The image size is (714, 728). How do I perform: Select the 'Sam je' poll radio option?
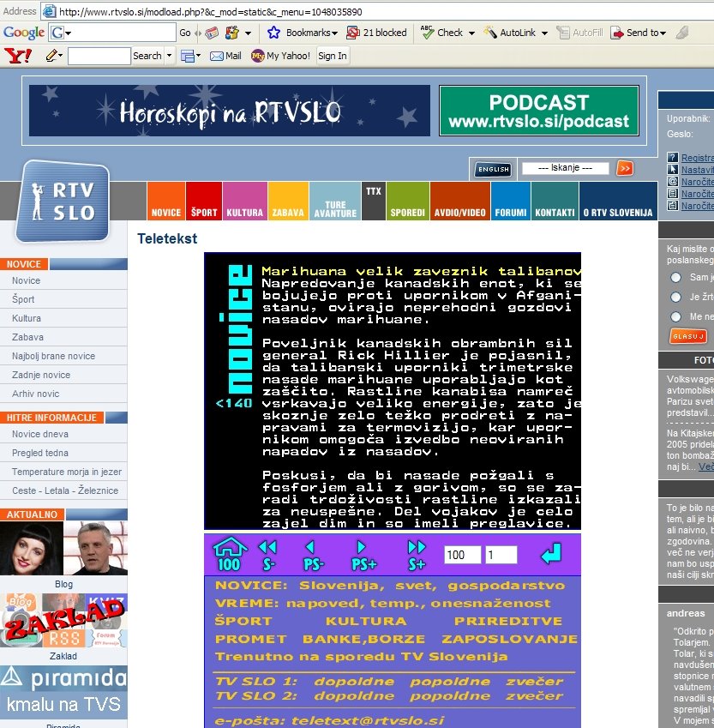tap(676, 277)
